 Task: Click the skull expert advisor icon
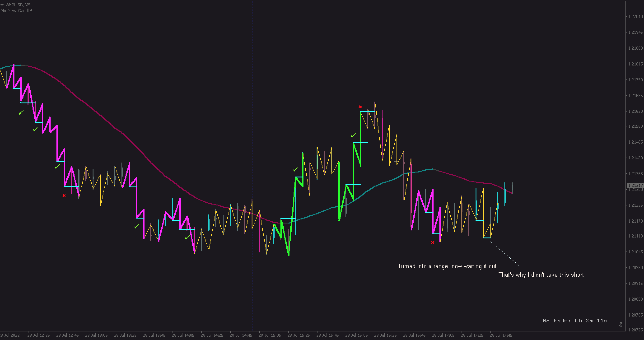[x=620, y=324]
